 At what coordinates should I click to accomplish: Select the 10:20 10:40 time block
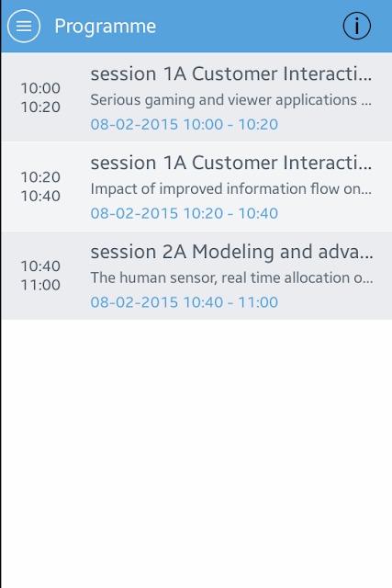tap(40, 187)
